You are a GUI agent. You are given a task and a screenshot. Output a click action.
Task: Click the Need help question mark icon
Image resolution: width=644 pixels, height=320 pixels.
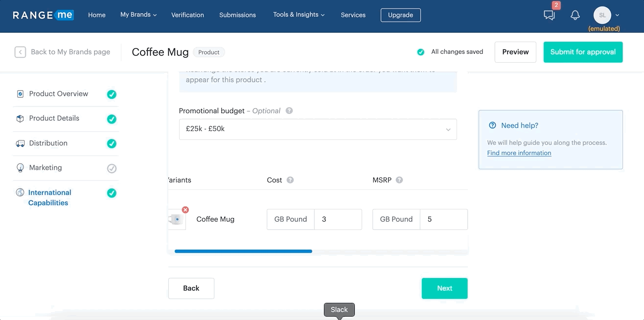point(492,125)
